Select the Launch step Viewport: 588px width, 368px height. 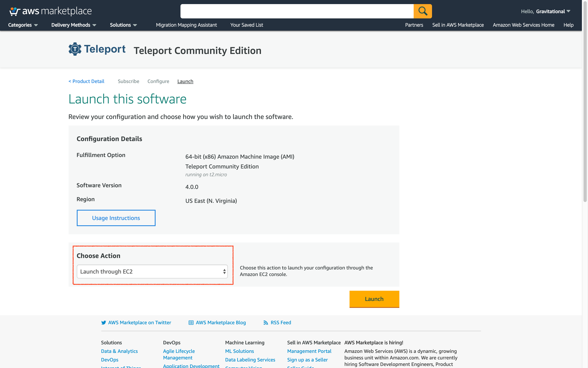point(185,81)
